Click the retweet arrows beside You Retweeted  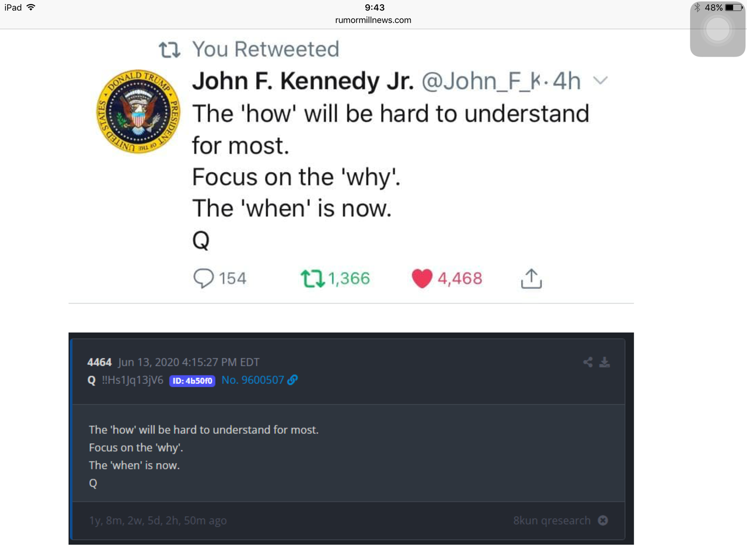[169, 50]
